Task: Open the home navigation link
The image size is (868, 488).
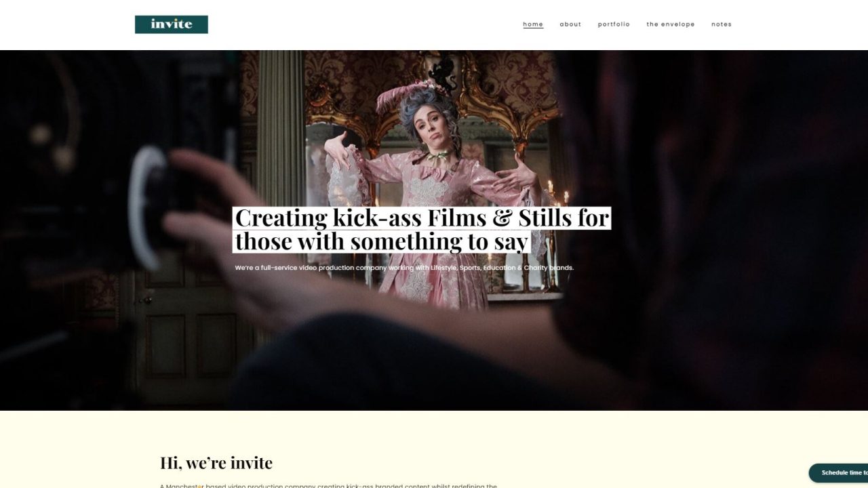Action: (533, 24)
